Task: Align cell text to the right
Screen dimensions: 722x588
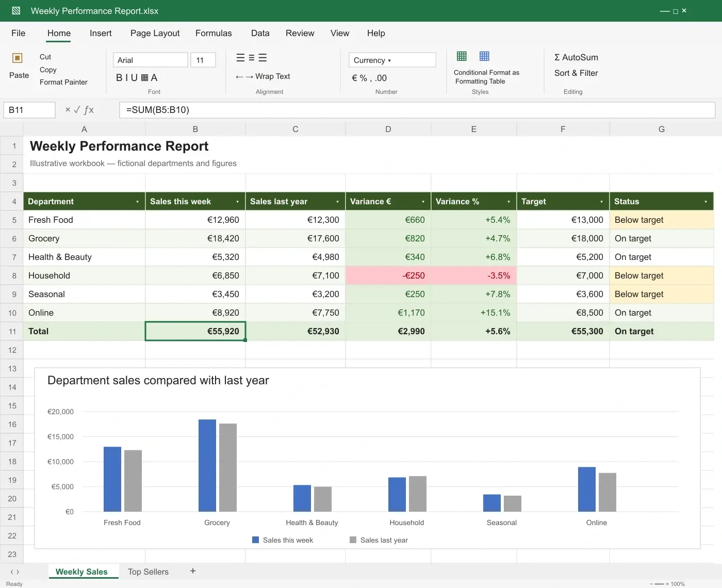Action: click(262, 58)
